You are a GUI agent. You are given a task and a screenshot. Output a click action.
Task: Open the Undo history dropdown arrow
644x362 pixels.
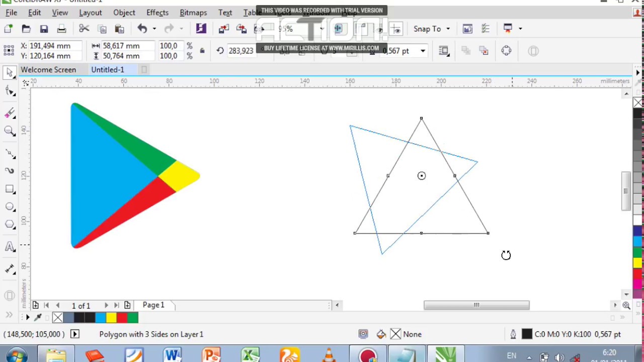click(x=154, y=29)
